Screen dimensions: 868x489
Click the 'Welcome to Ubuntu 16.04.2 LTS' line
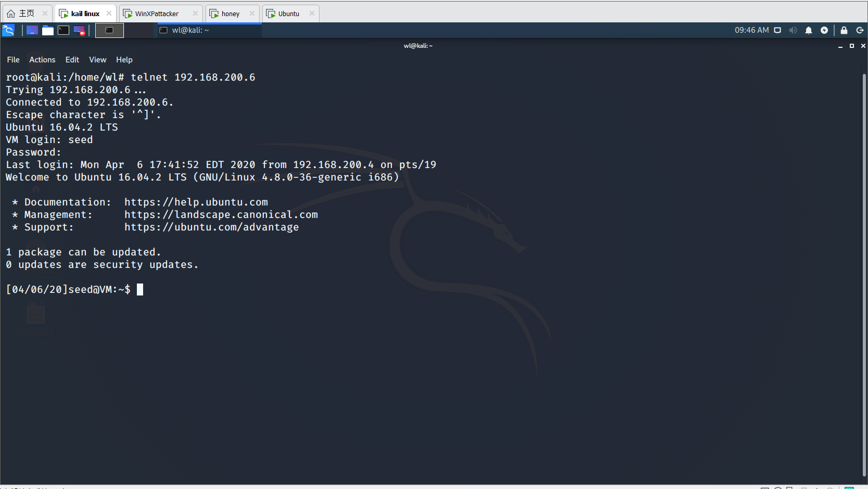pyautogui.click(x=202, y=177)
